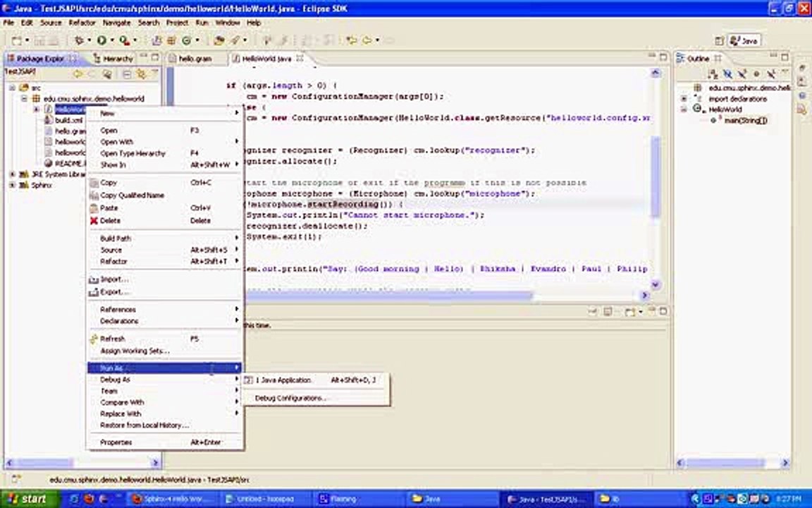Click Assign Working Sets... in context menu

(164, 351)
